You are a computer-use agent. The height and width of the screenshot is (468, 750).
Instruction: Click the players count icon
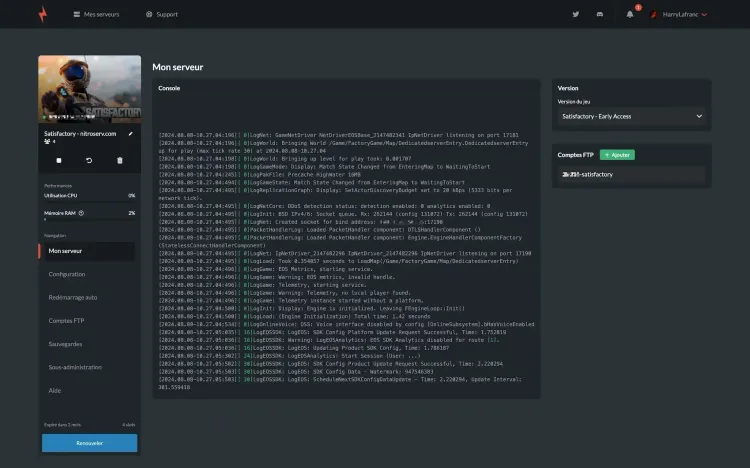pyautogui.click(x=47, y=142)
